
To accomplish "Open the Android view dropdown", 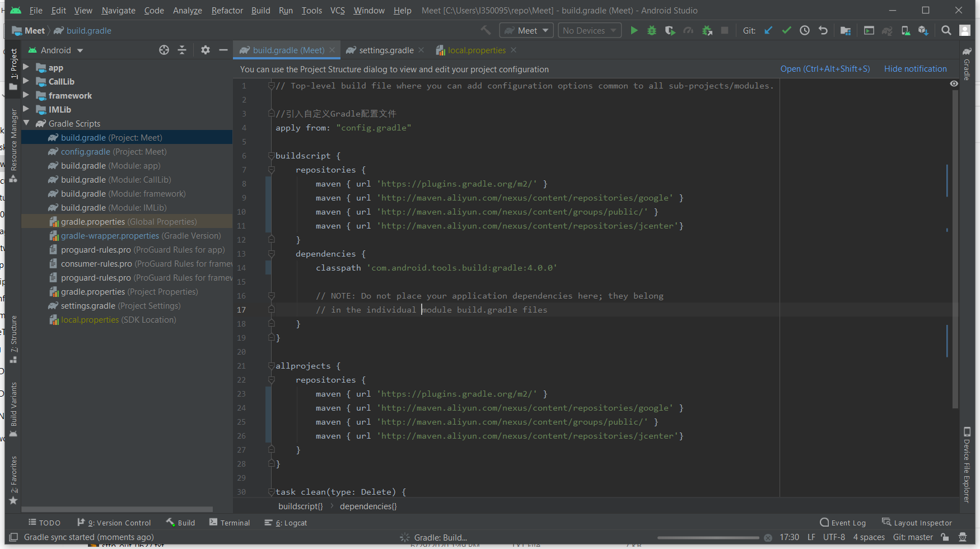I will tap(56, 50).
